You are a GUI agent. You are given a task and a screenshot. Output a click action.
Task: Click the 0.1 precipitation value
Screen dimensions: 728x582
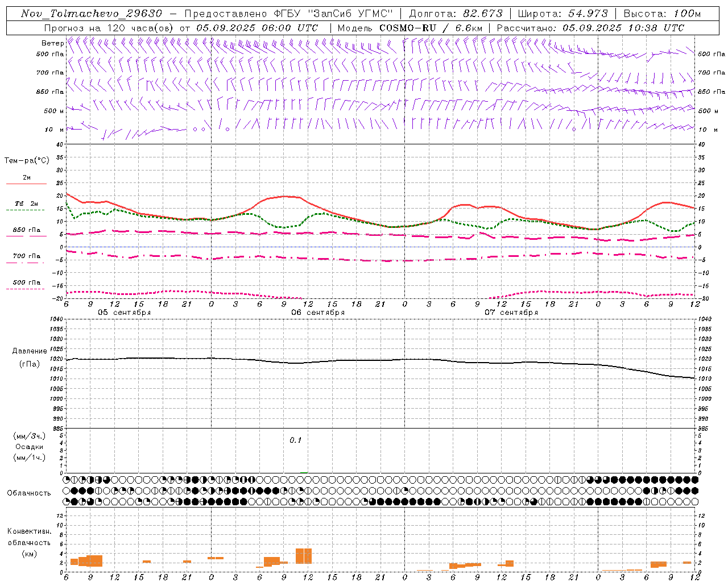296,440
